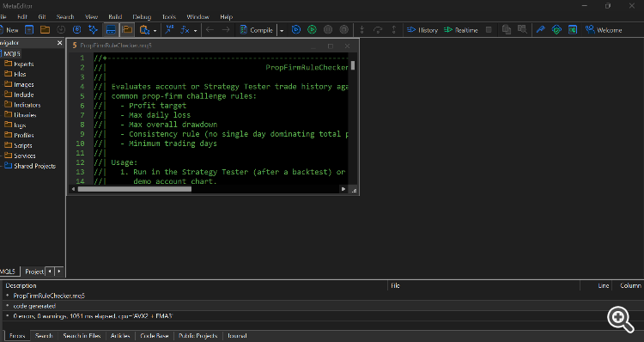644x342 pixels.
Task: Click the grayed save download icon
Action: (61, 29)
